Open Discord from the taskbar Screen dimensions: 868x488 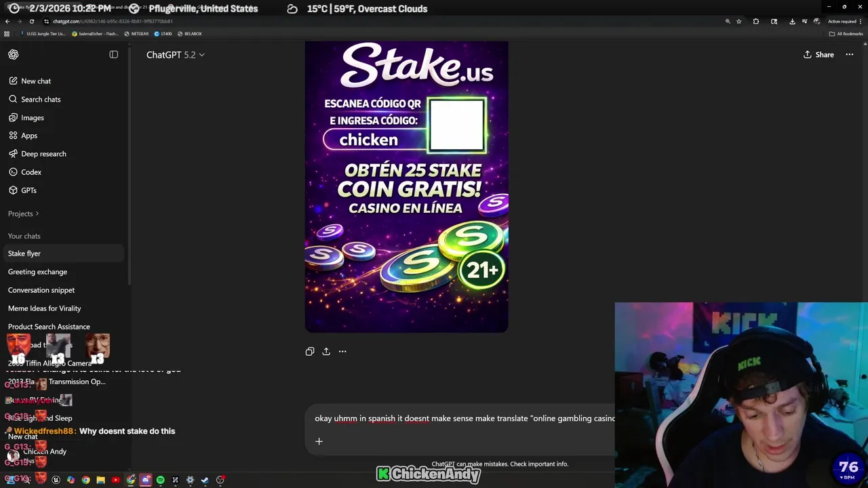145,480
